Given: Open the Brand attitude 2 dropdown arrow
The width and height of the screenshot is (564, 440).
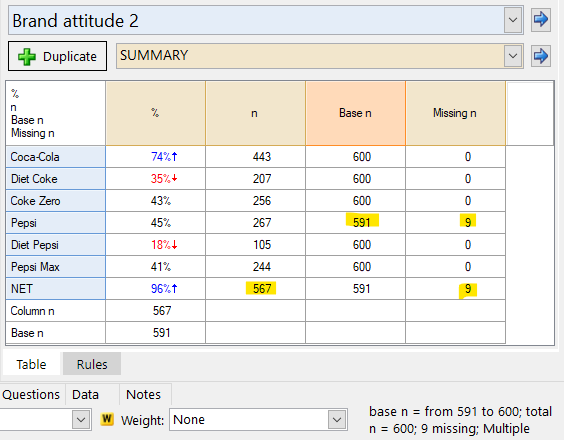Looking at the screenshot, I should tap(513, 20).
